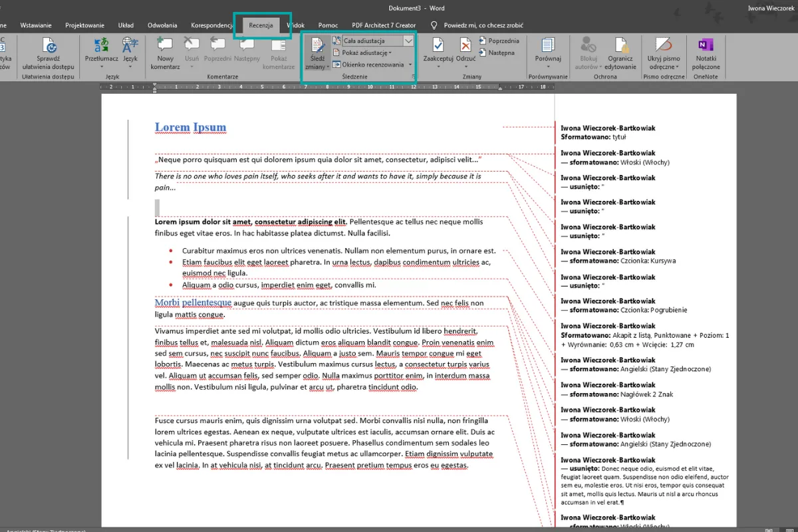
Task: Open the Cała adiustacja dropdown
Action: 408,41
